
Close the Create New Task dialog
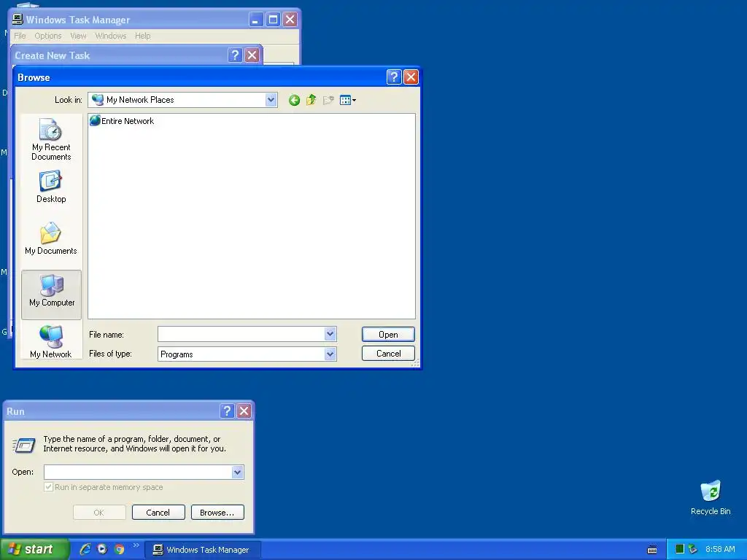click(252, 55)
